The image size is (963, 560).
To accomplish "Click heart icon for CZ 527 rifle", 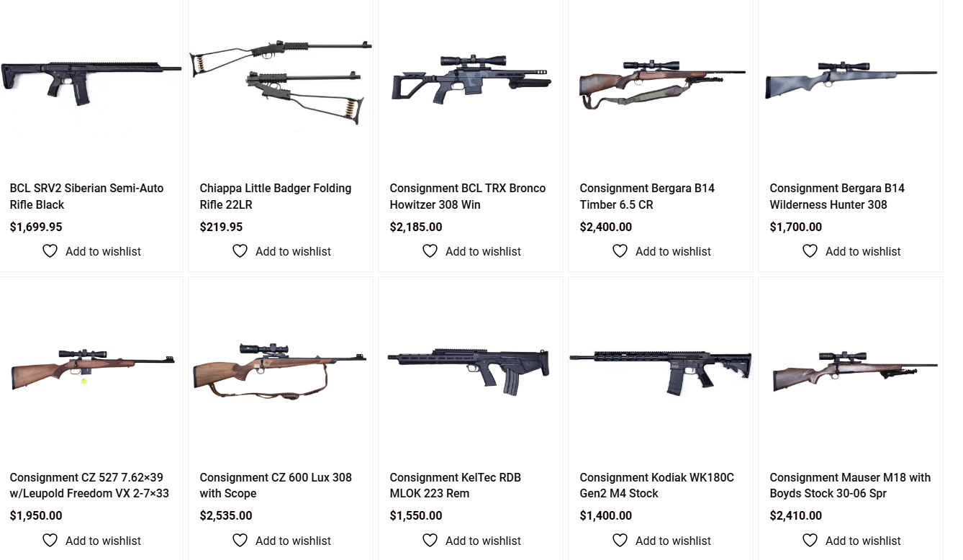I will (x=50, y=541).
